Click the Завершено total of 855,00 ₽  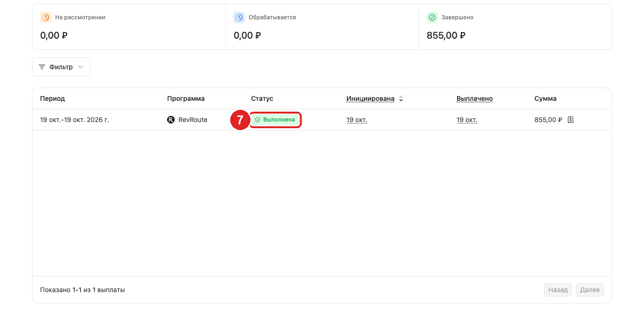(446, 35)
